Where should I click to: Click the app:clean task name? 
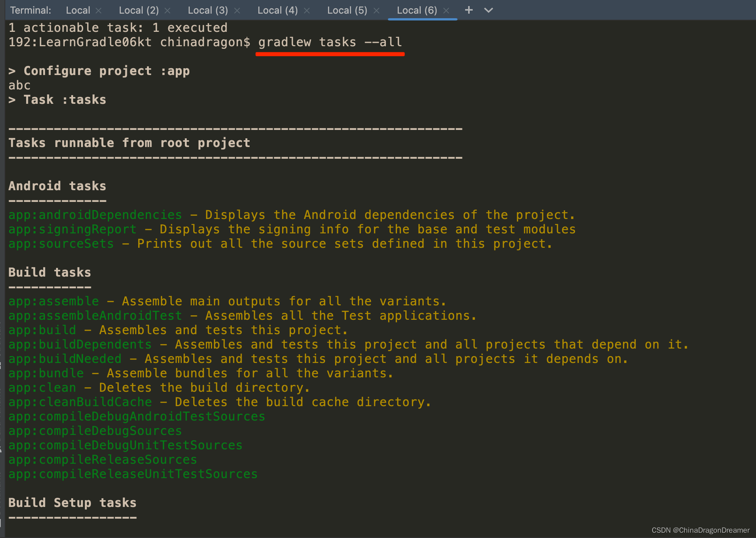[x=42, y=388]
